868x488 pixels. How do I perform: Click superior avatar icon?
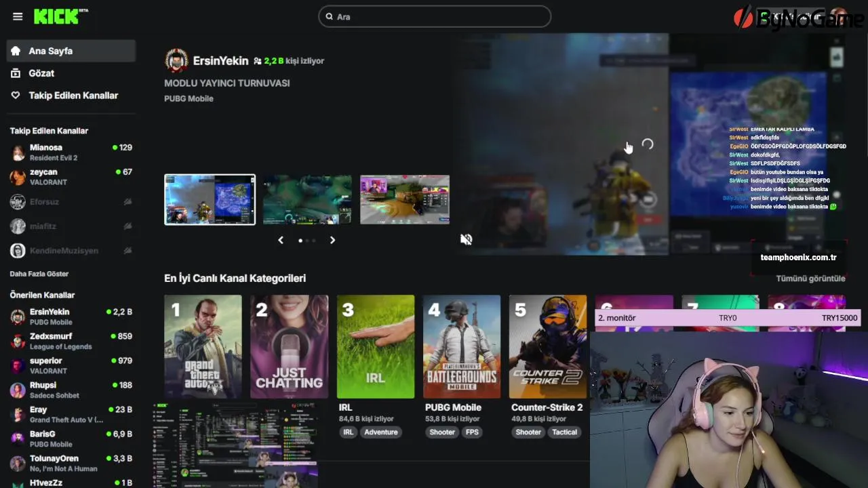click(x=18, y=366)
